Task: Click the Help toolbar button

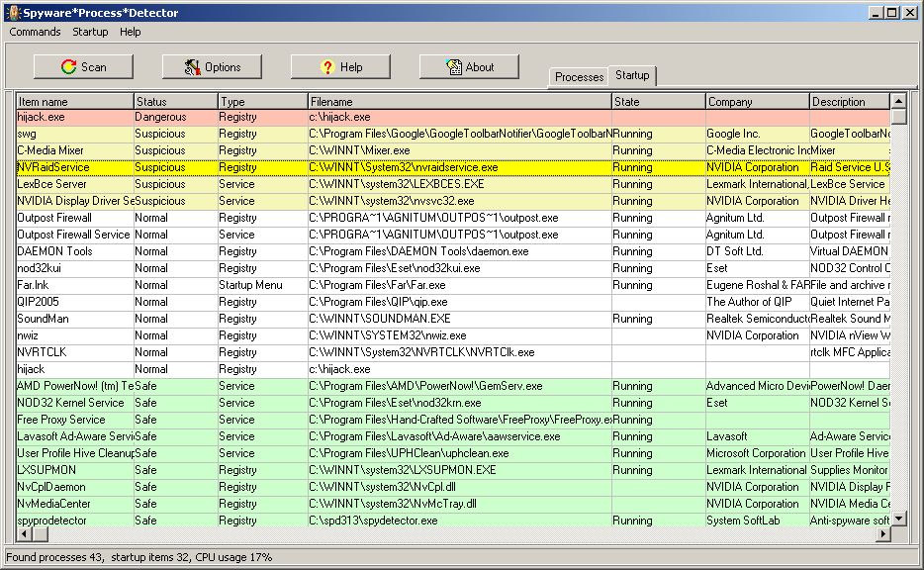Action: [340, 66]
